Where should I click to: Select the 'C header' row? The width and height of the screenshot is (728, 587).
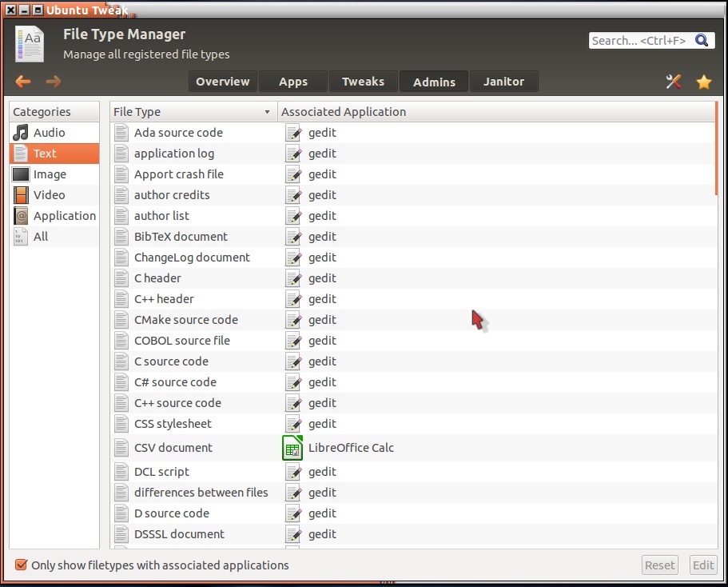[413, 278]
